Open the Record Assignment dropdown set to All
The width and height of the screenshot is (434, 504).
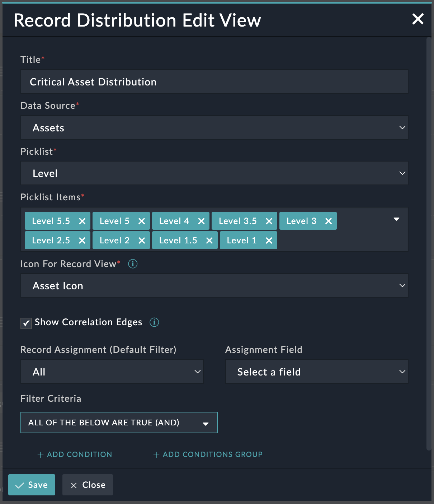tap(112, 372)
